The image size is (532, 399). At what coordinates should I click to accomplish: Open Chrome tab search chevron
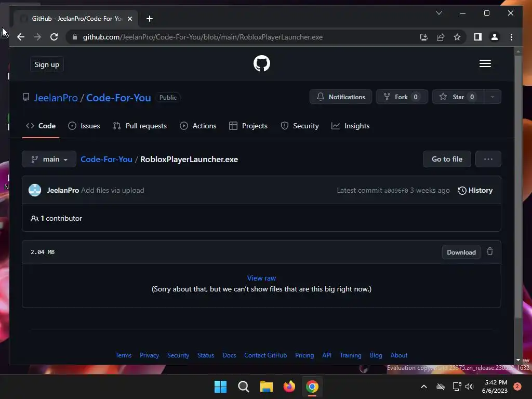(438, 13)
